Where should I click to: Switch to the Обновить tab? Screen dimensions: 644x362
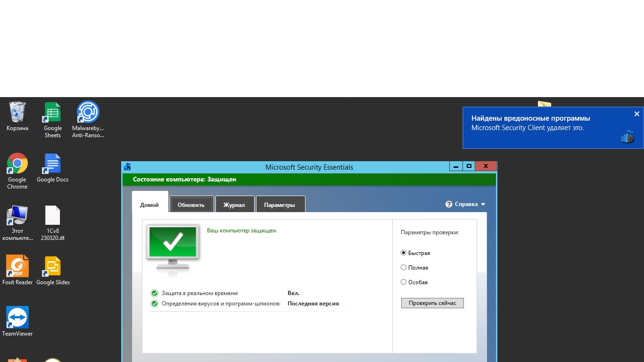191,205
